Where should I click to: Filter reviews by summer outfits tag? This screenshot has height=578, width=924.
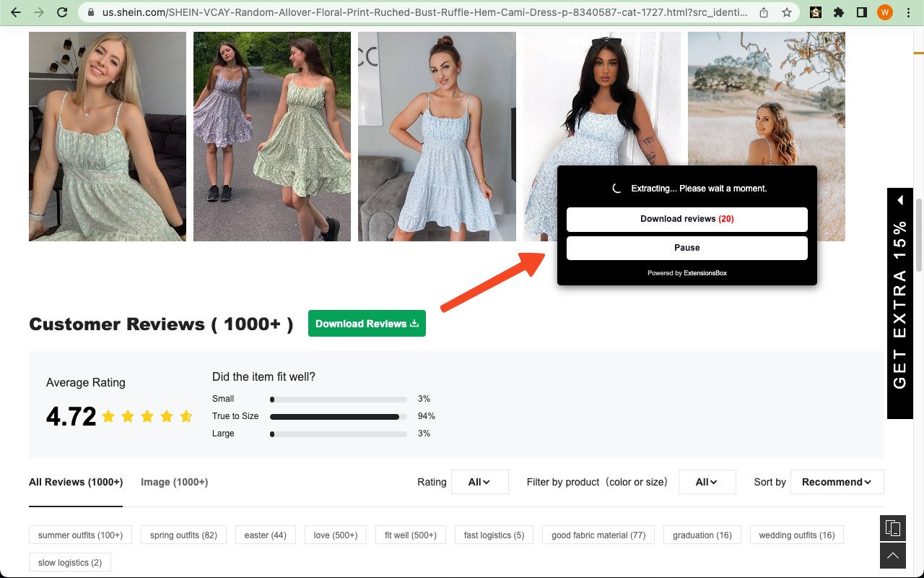pos(81,535)
